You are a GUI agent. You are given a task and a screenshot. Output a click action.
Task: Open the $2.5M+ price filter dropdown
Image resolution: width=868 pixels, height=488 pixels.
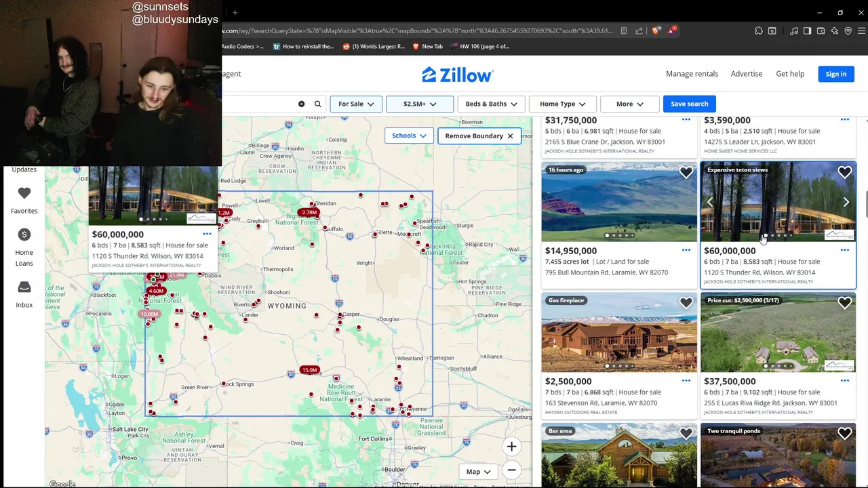pos(420,104)
